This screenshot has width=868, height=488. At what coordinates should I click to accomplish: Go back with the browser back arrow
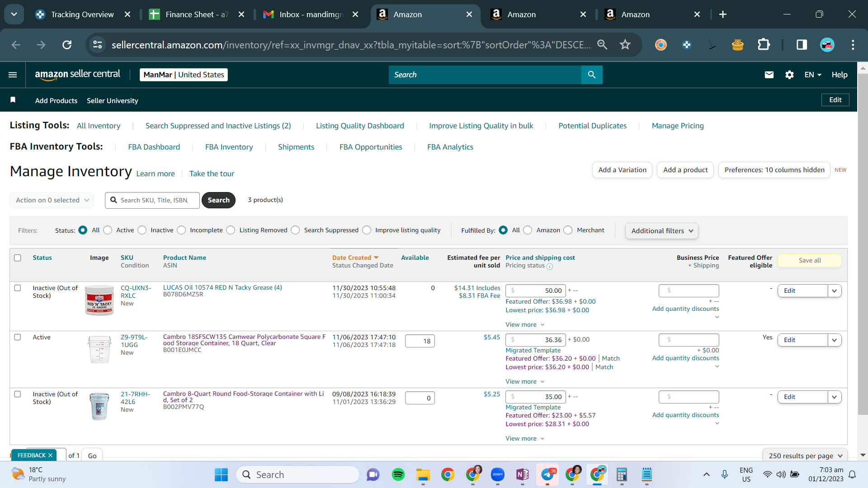pos(16,45)
